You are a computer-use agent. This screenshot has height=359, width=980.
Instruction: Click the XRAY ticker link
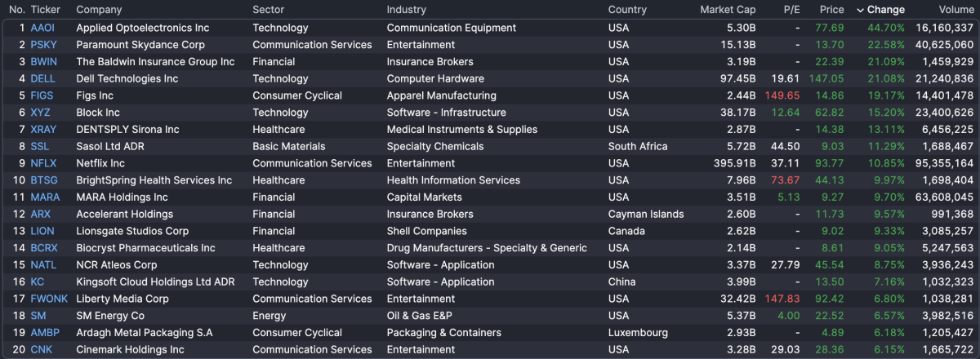[x=43, y=130]
